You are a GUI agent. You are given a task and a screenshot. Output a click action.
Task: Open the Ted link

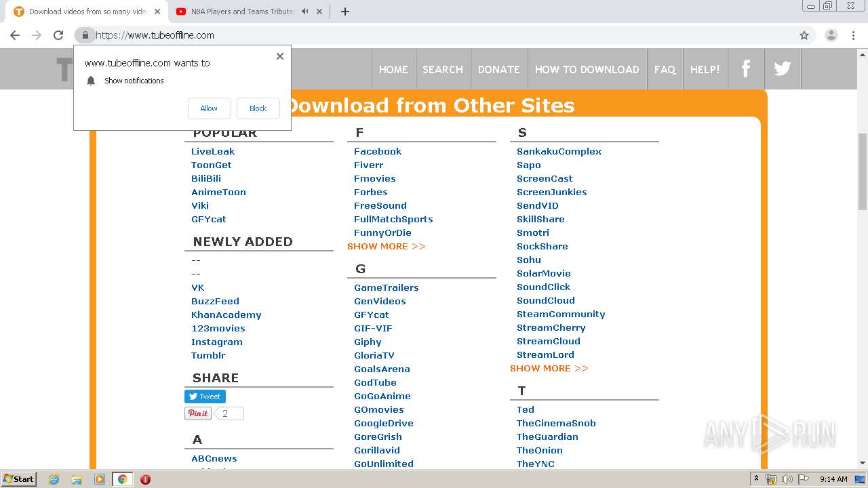[x=526, y=409]
